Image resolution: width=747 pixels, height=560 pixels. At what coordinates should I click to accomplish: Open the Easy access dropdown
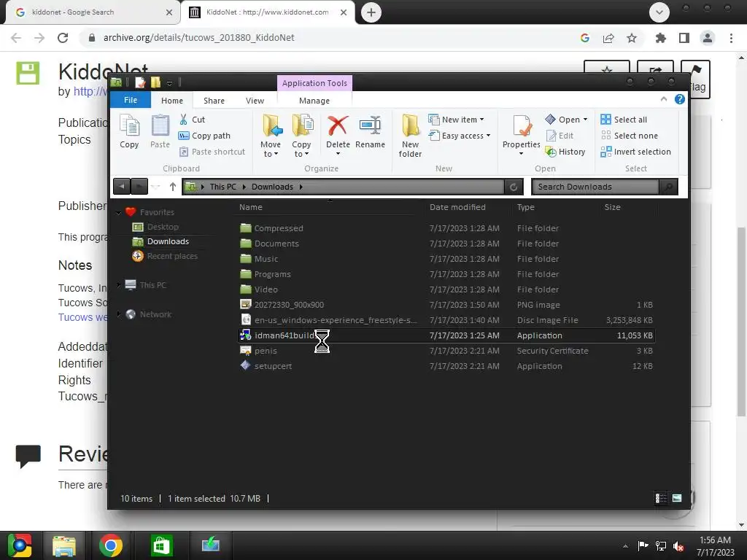(x=460, y=136)
